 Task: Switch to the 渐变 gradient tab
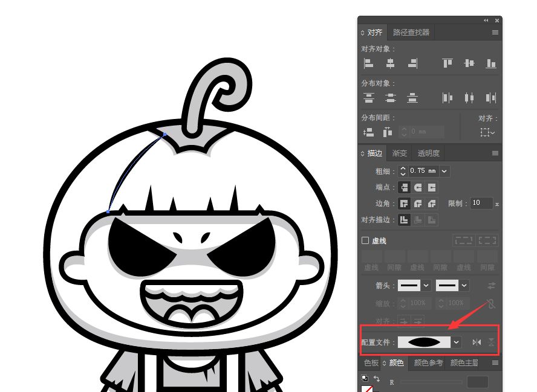click(400, 153)
